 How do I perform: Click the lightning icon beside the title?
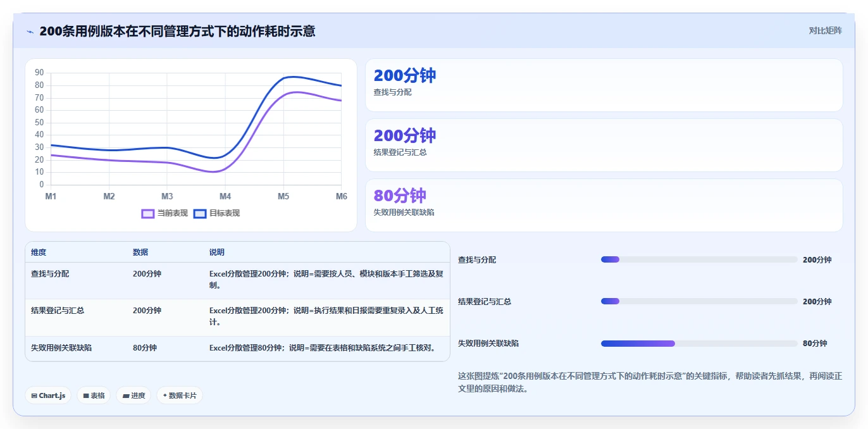30,31
